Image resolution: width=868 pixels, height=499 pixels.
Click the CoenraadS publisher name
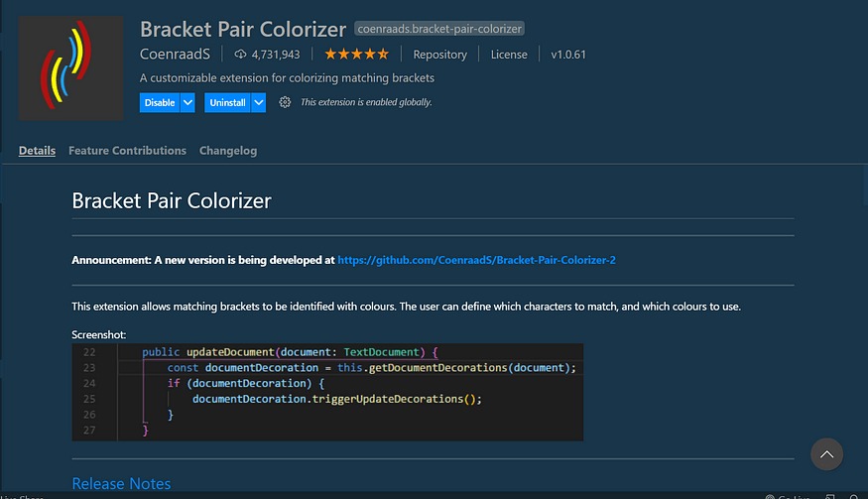click(x=175, y=55)
